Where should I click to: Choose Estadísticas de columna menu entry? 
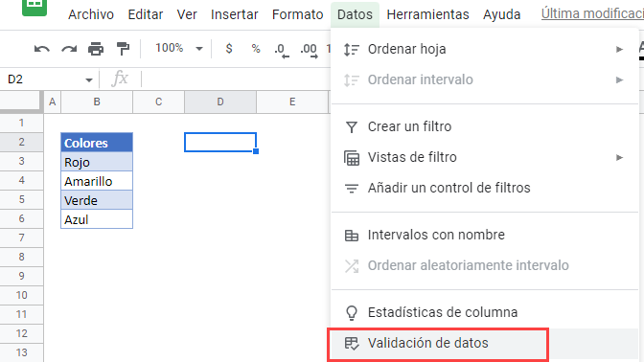[485, 313]
